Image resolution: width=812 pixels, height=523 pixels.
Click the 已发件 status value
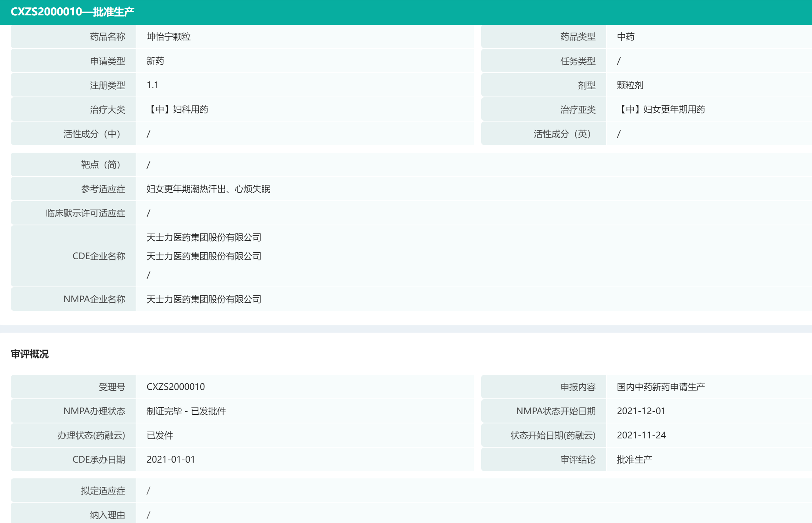coord(159,435)
